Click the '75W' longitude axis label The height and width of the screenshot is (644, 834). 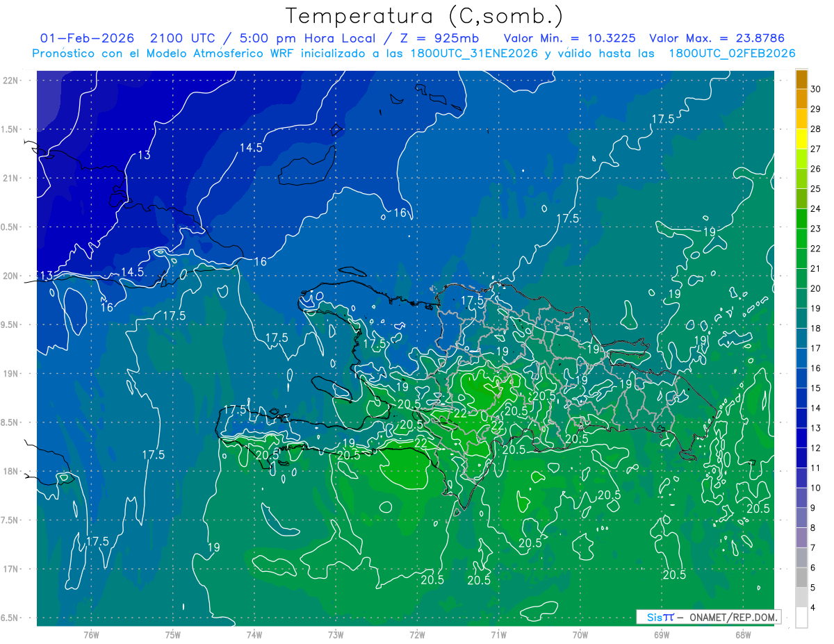[x=173, y=634]
